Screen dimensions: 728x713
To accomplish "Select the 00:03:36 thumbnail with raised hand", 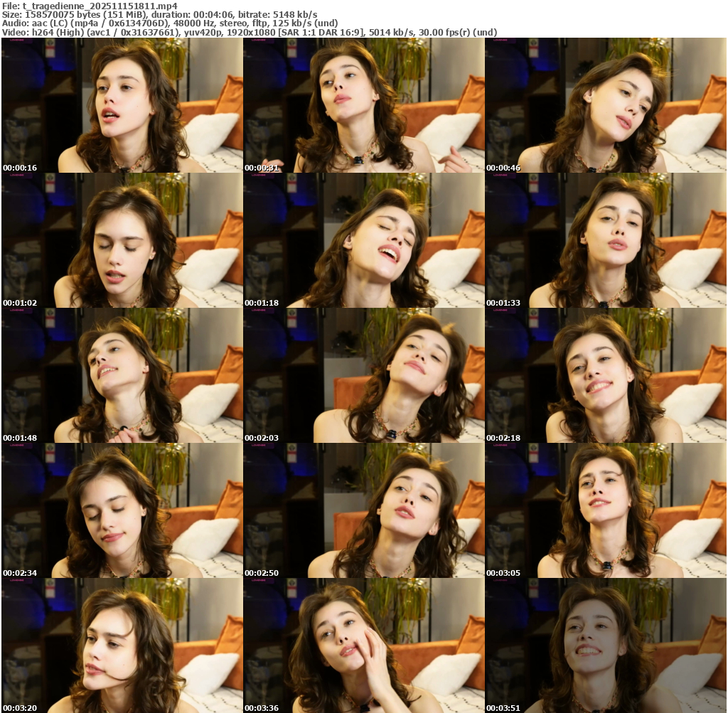I will click(x=364, y=645).
